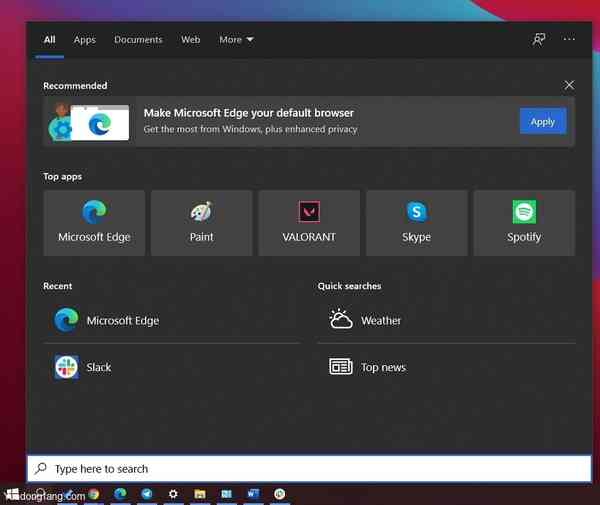Click in the 'Type here to search' field

[x=309, y=468]
